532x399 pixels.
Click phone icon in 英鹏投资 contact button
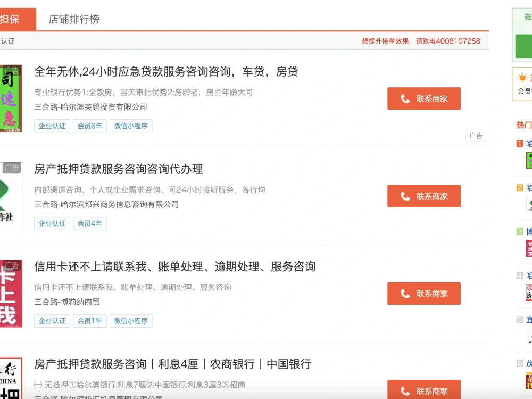pyautogui.click(x=405, y=99)
